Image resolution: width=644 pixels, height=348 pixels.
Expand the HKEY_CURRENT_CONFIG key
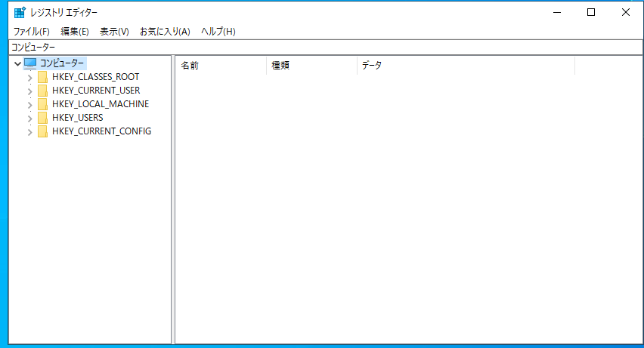pyautogui.click(x=30, y=131)
